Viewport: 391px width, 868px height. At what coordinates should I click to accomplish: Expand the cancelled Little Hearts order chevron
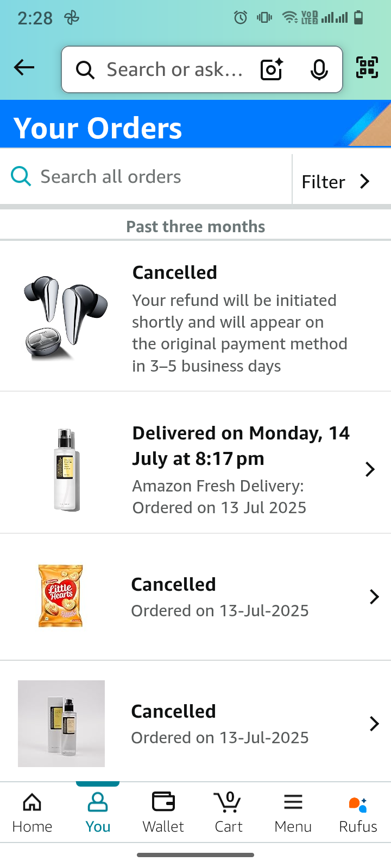click(374, 597)
